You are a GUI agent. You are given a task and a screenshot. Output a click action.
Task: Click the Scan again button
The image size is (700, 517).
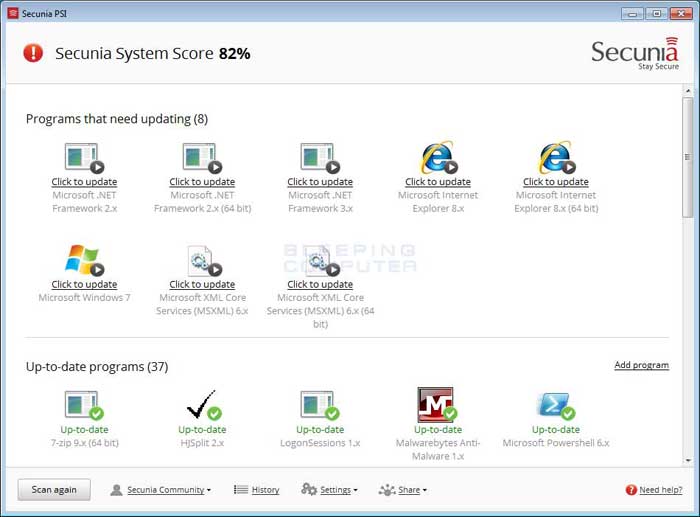54,490
